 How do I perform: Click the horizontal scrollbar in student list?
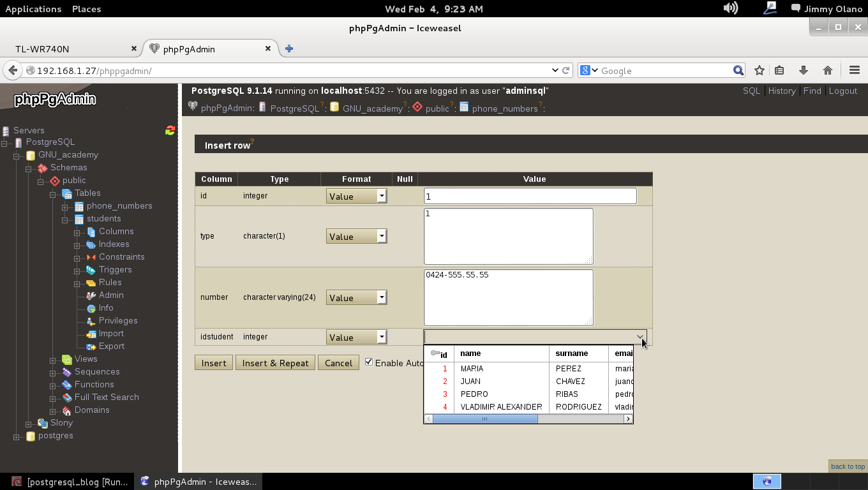click(x=485, y=419)
